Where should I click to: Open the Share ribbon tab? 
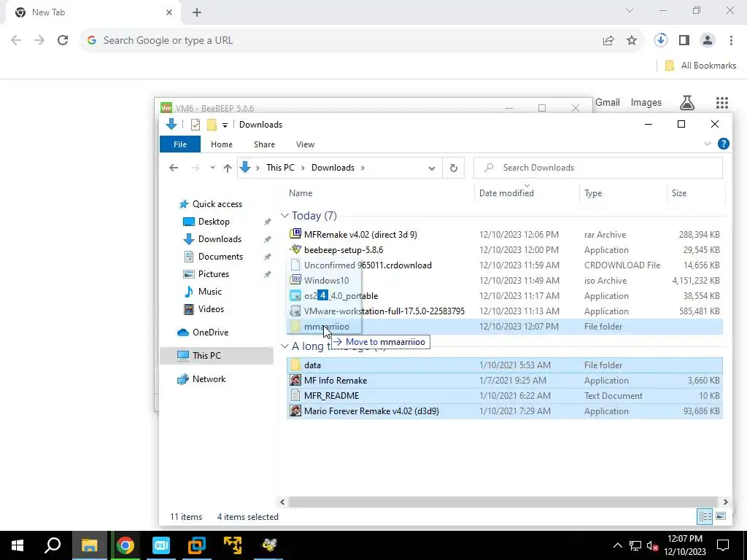click(264, 144)
